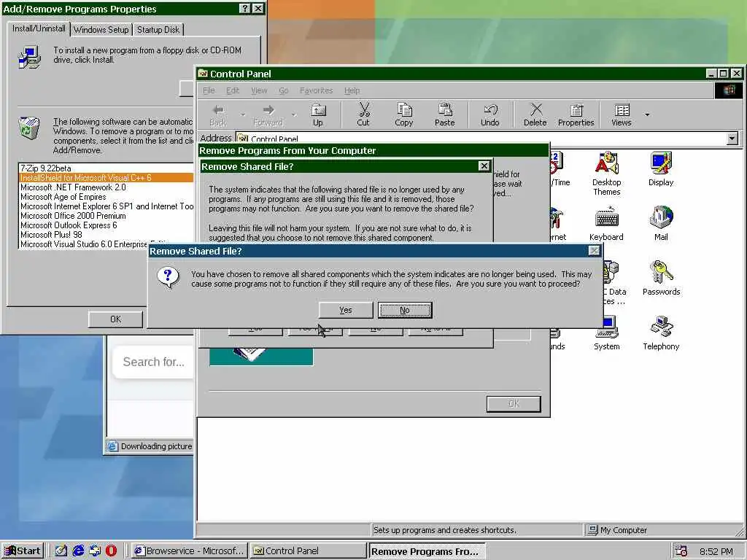Select the Mail control panel icon
Screen dimensions: 747x560
(661, 223)
